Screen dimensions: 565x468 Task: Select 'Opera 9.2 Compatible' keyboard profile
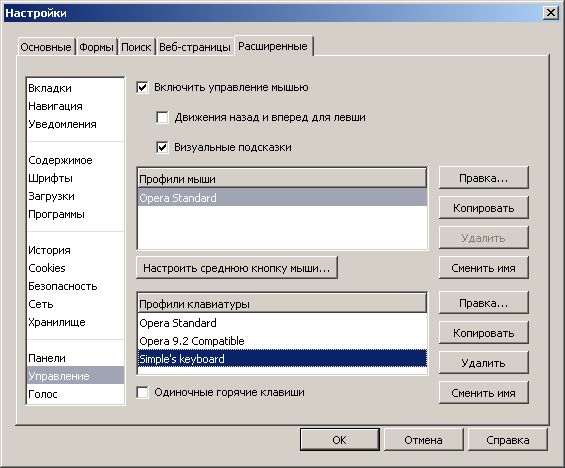click(x=282, y=341)
